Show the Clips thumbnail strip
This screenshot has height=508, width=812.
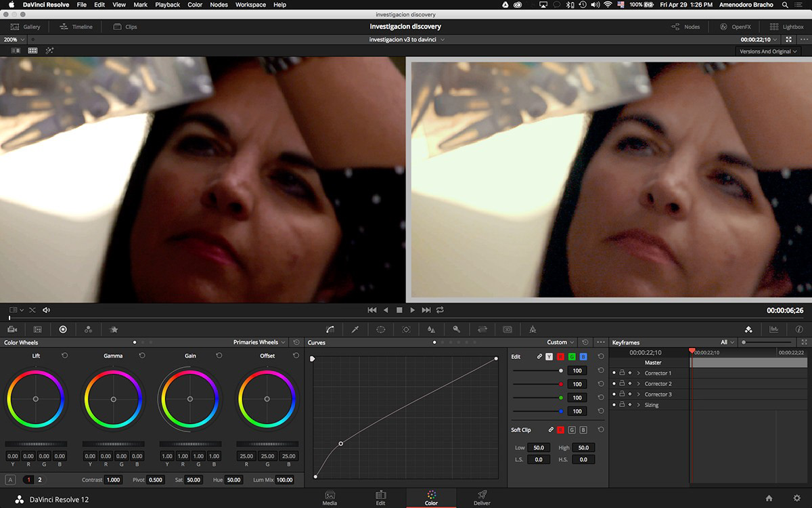pyautogui.click(x=125, y=27)
